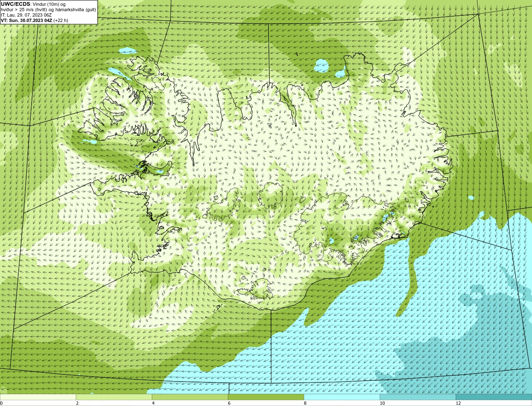Screen dimensions: 532x406
Task: Click the legend scale label '0'
Action: (2, 403)
